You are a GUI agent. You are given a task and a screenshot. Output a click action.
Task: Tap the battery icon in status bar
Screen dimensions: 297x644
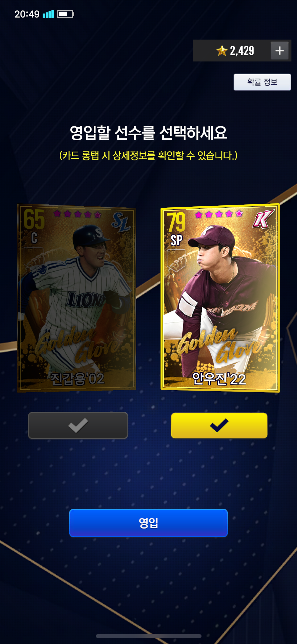[x=66, y=14]
